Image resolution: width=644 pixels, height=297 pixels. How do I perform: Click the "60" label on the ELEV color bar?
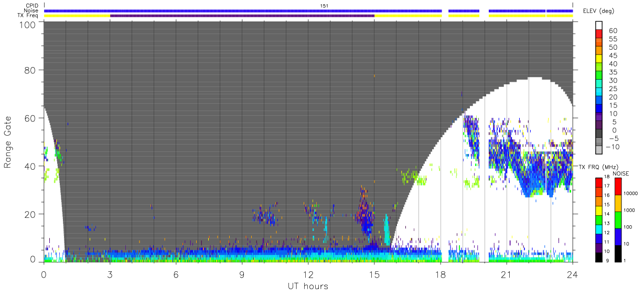613,30
